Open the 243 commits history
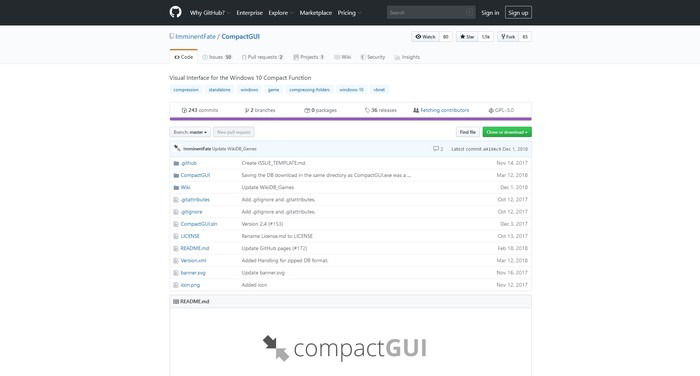The height and width of the screenshot is (376, 700). [x=200, y=110]
